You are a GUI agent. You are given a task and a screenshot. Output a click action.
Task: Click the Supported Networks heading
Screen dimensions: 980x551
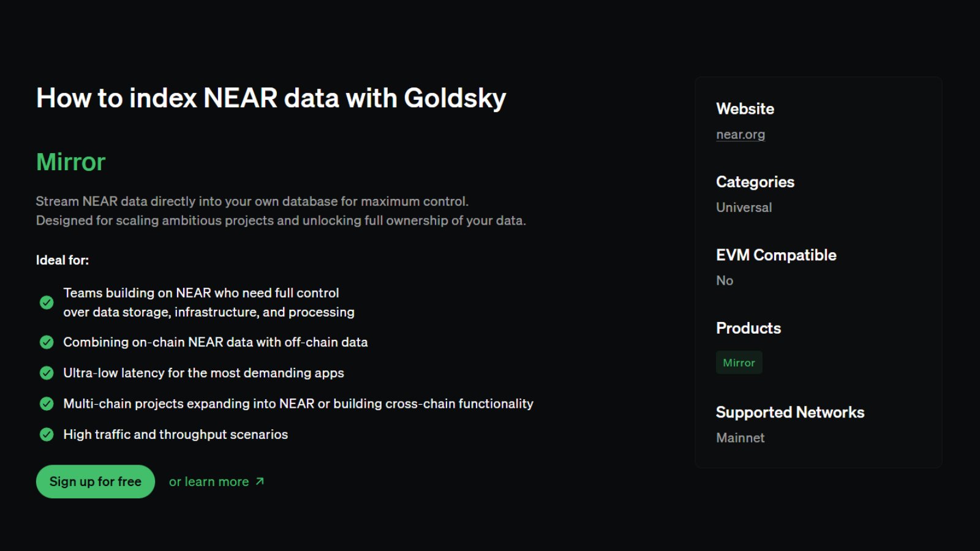pyautogui.click(x=790, y=413)
